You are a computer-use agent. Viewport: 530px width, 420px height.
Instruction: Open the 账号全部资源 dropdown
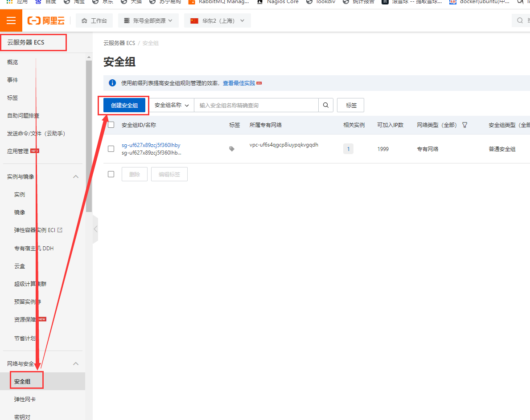148,20
